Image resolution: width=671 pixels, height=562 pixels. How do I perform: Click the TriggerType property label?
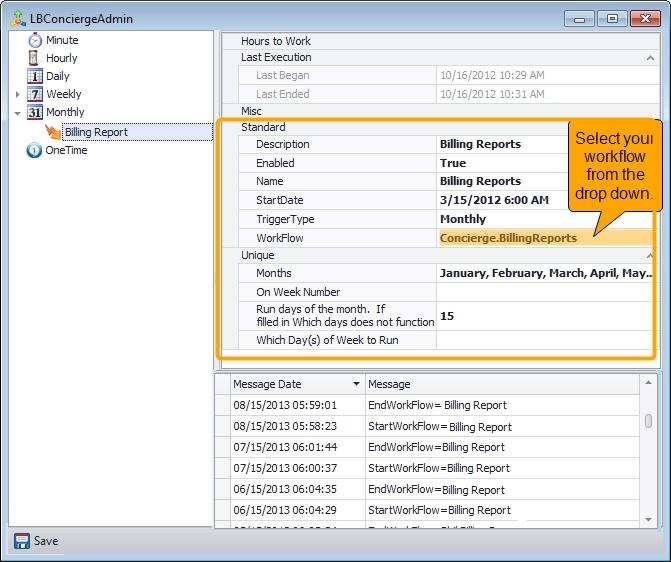(x=285, y=219)
